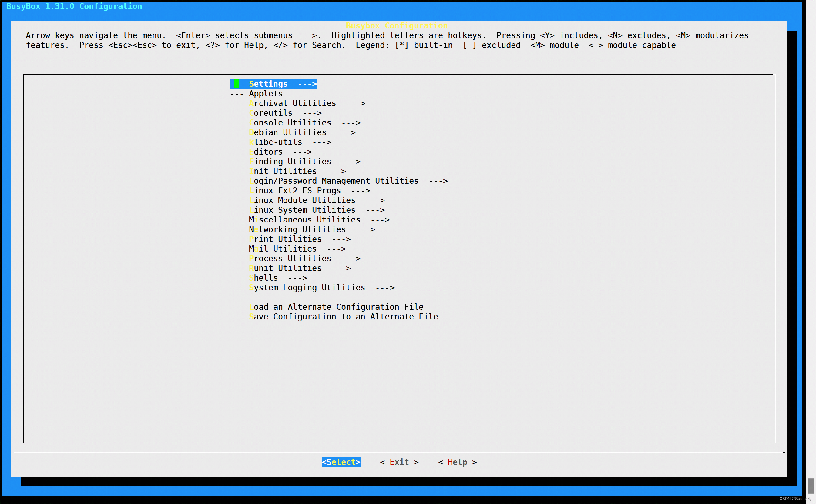
Task: Expand Finding Utilities entry
Action: [304, 161]
